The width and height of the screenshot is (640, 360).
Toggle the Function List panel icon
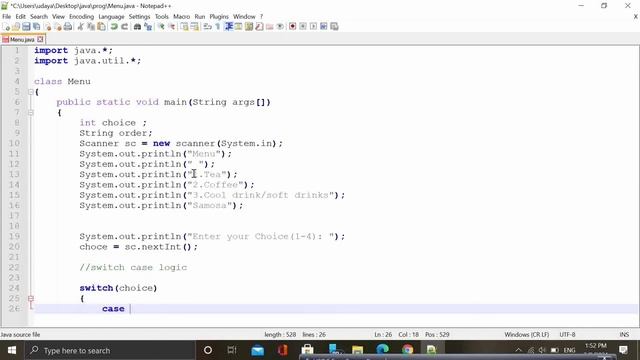pyautogui.click(x=259, y=27)
